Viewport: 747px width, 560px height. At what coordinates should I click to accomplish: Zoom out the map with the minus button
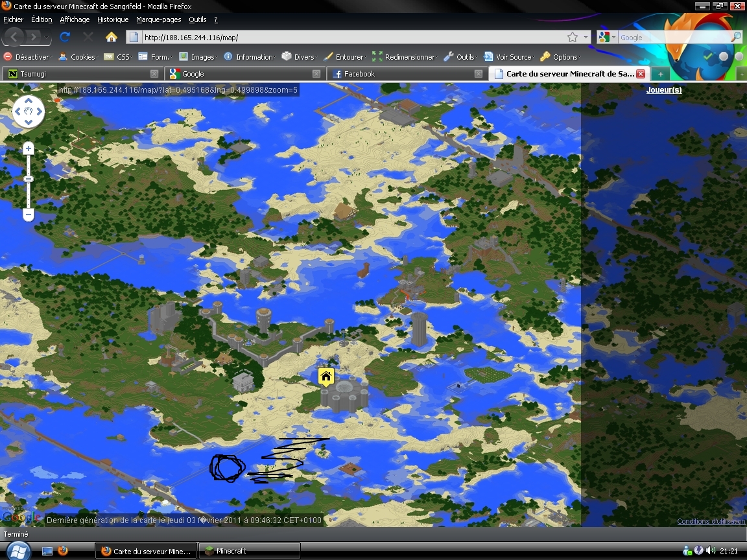[28, 215]
